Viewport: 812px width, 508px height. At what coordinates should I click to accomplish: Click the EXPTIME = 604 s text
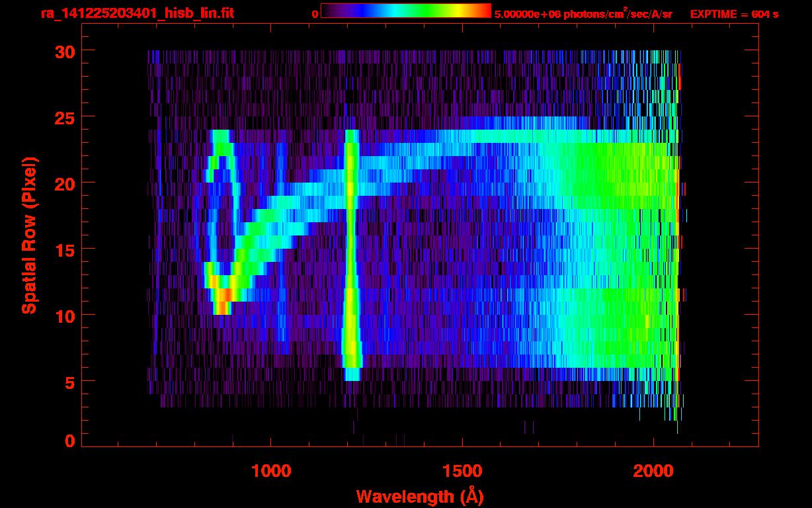click(734, 13)
